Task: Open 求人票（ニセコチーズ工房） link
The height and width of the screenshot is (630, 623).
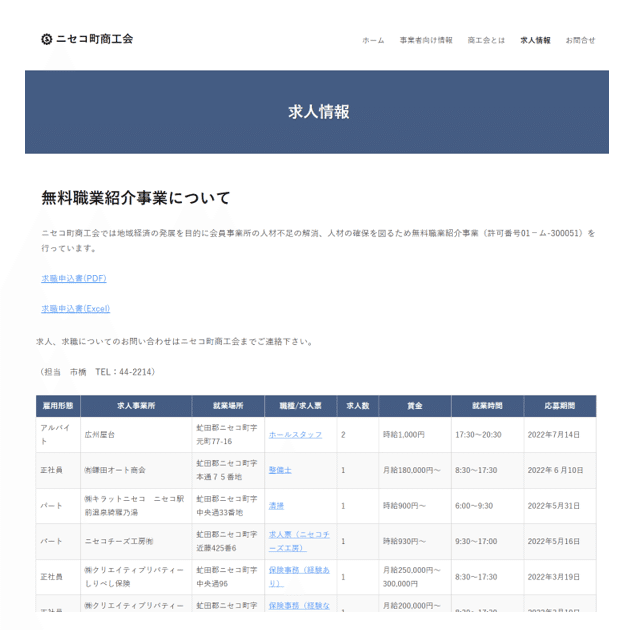Action: point(299,541)
